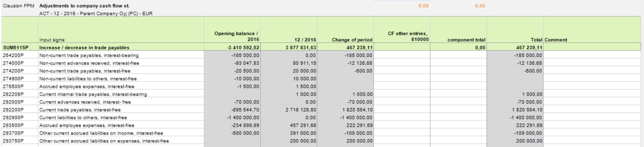Viewport: 644px width, 147px height.
Task: Click CF other entries cell for 292200P
Action: click(402, 110)
